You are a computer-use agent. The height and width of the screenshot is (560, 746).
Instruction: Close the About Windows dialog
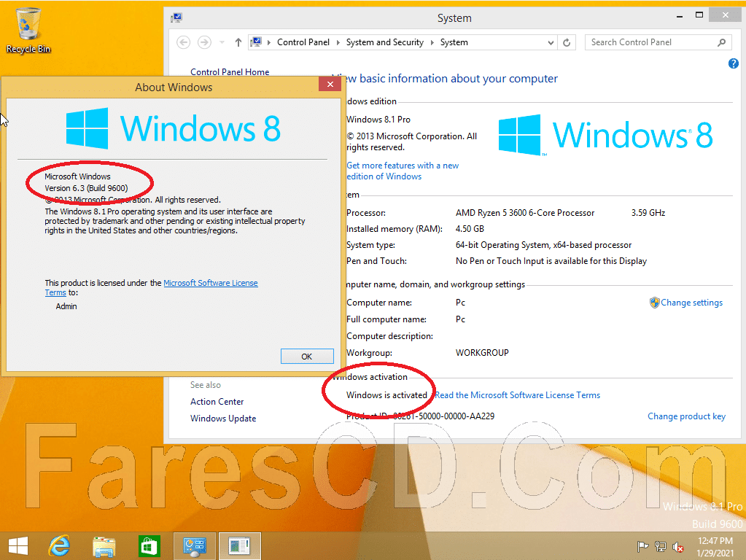[x=330, y=85]
